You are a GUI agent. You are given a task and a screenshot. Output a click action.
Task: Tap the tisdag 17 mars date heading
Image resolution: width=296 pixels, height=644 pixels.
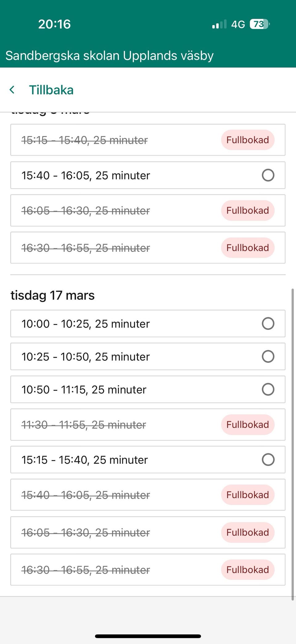(x=53, y=295)
